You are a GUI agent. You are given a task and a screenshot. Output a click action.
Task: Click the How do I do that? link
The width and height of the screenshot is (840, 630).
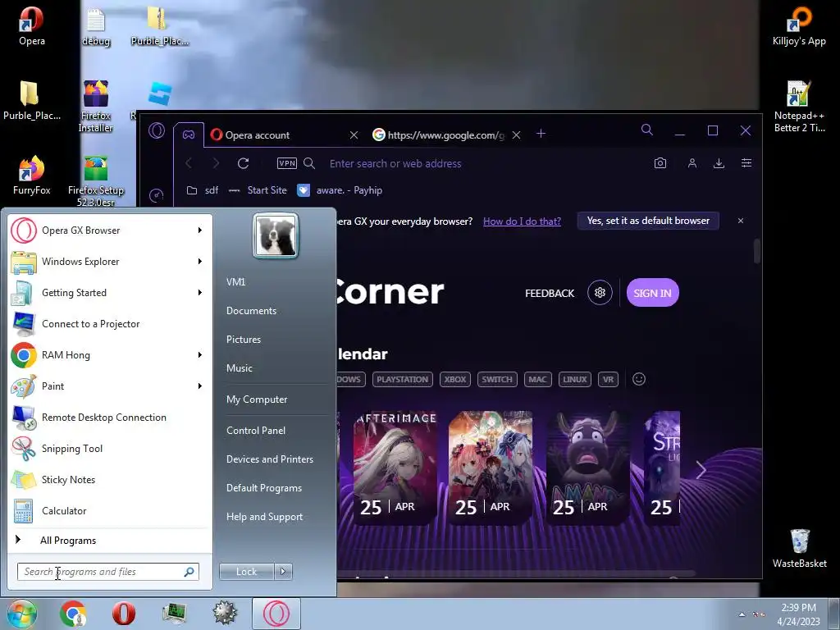[x=522, y=221]
